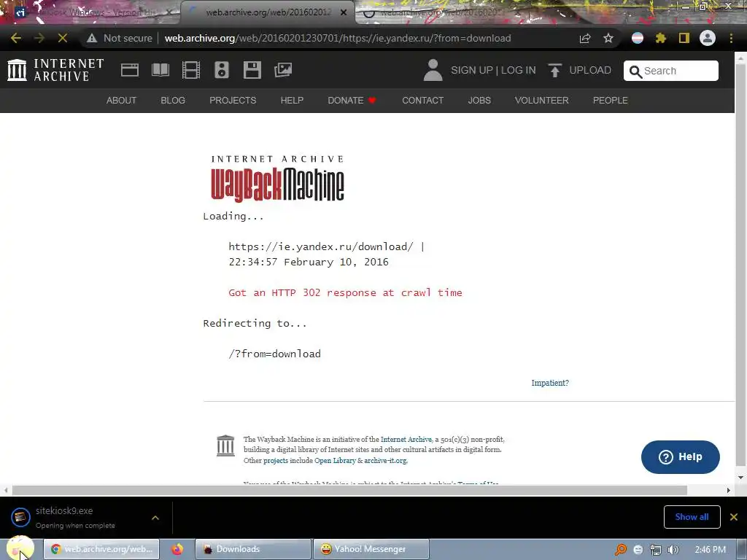
Task: Open the VOLUNTEER menu item
Action: [541, 101]
